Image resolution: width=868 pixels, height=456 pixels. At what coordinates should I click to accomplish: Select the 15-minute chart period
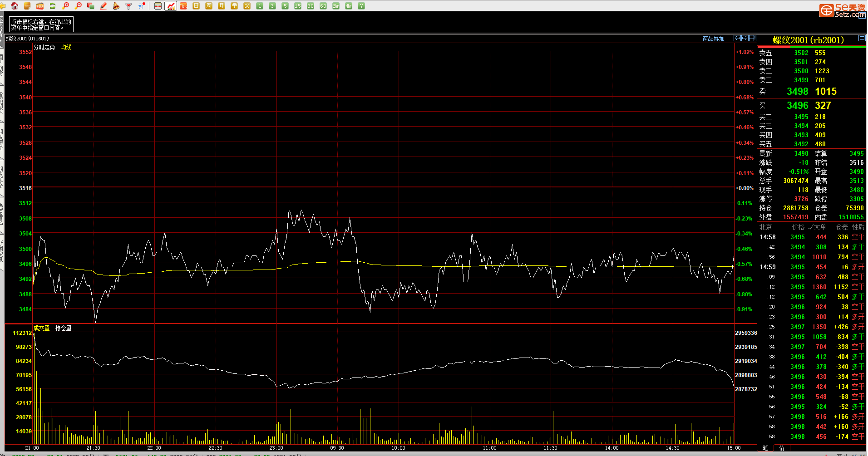298,6
